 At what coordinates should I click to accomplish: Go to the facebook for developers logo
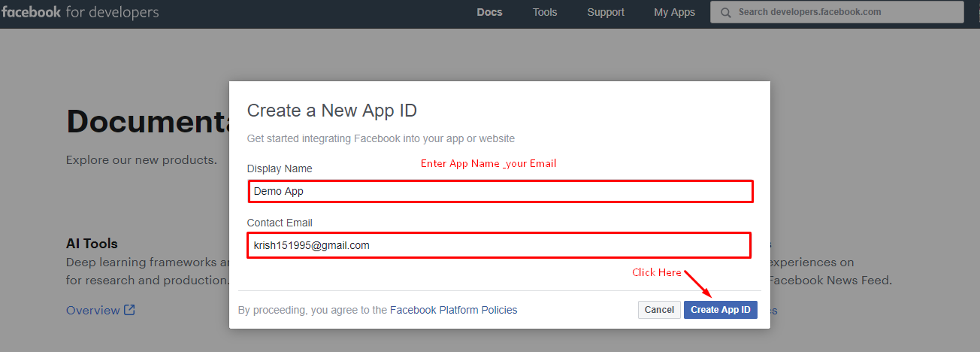[80, 12]
